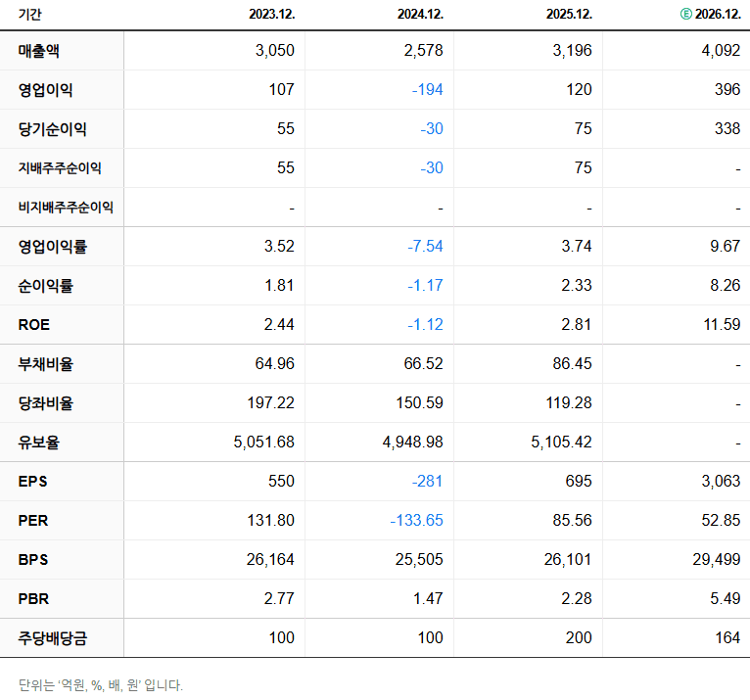Click the EPS row label

[x=32, y=482]
